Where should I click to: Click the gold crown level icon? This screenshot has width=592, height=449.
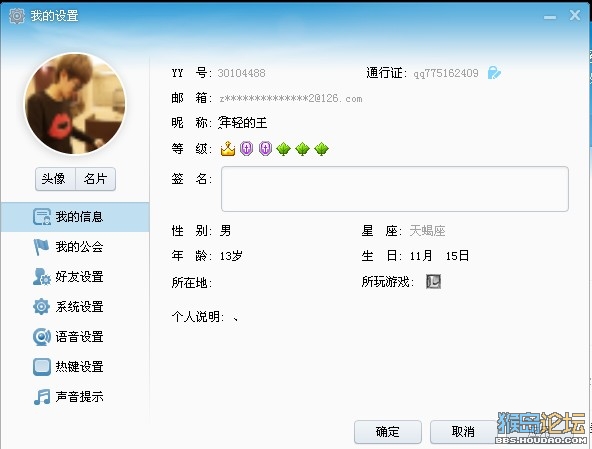click(x=228, y=149)
